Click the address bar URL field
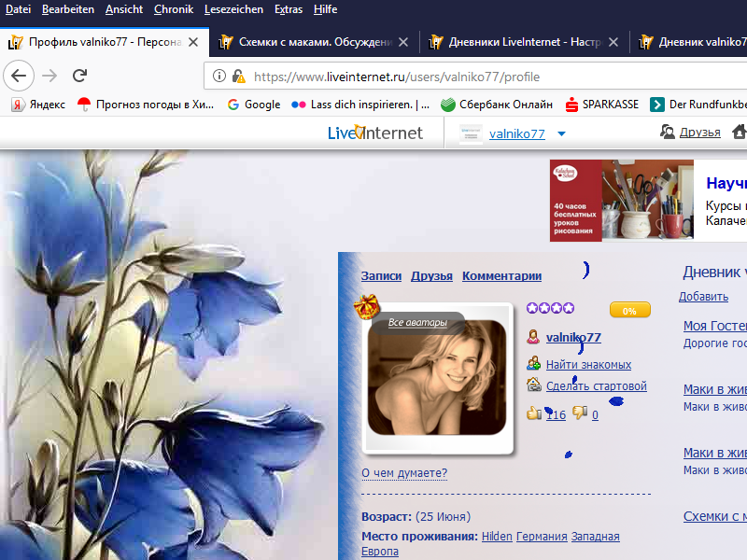The image size is (747, 560). 476,77
